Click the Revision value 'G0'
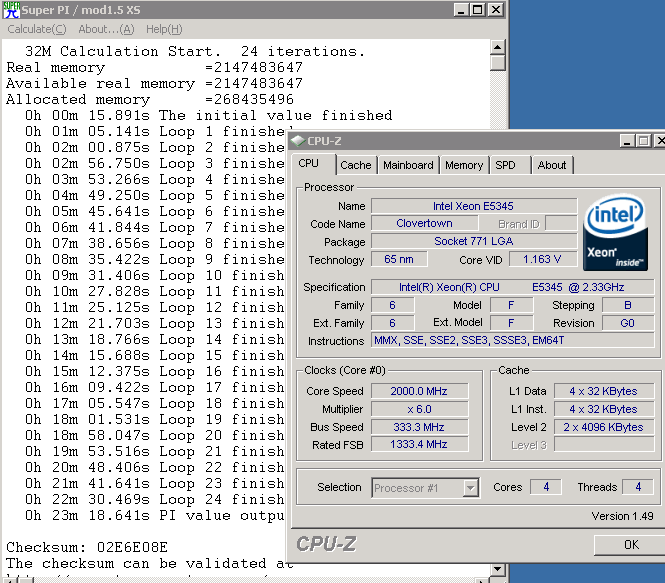The height and width of the screenshot is (583, 665). pos(628,323)
